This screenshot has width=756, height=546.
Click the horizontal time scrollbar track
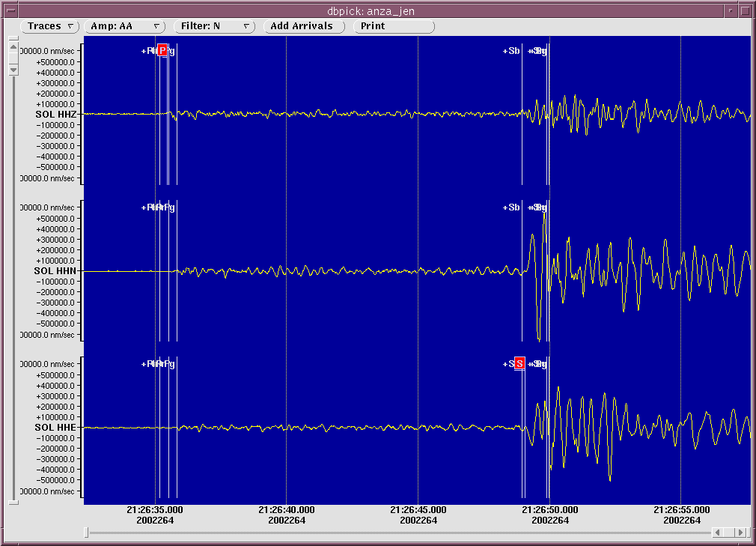(400, 533)
